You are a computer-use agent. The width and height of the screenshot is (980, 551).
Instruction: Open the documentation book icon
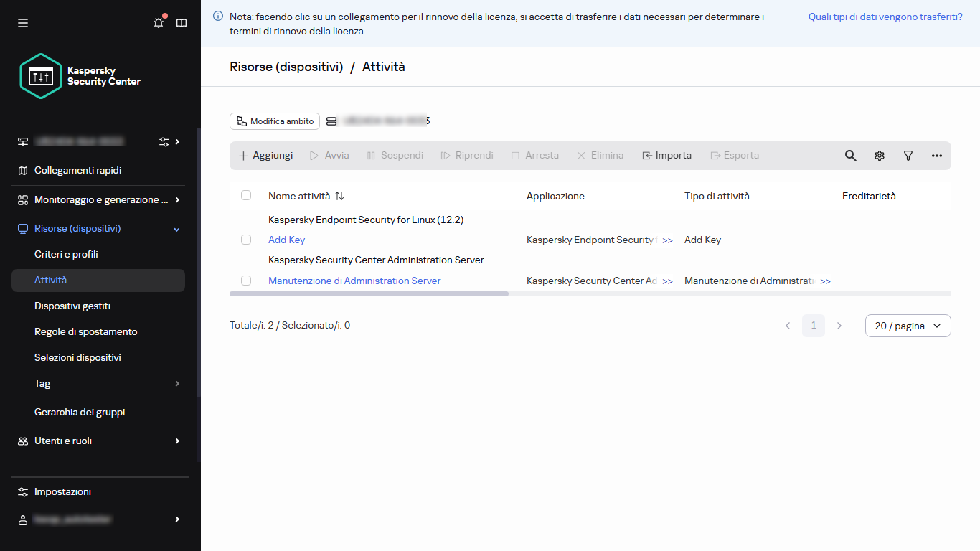182,23
